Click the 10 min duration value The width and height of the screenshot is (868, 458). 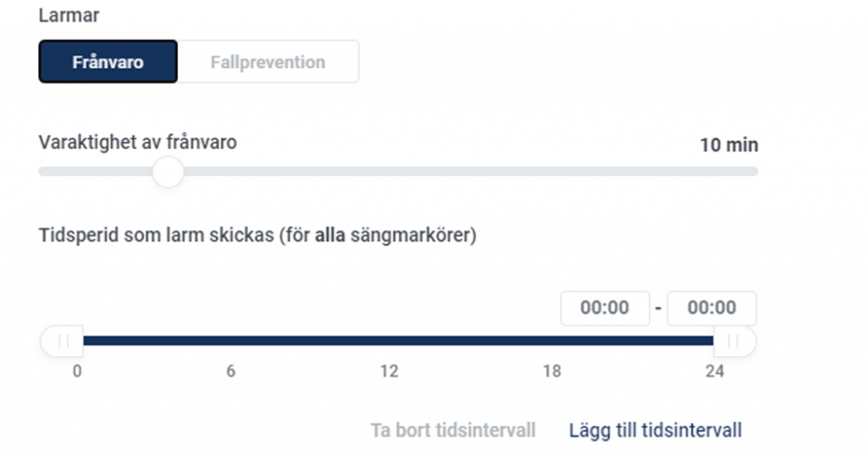(x=729, y=145)
